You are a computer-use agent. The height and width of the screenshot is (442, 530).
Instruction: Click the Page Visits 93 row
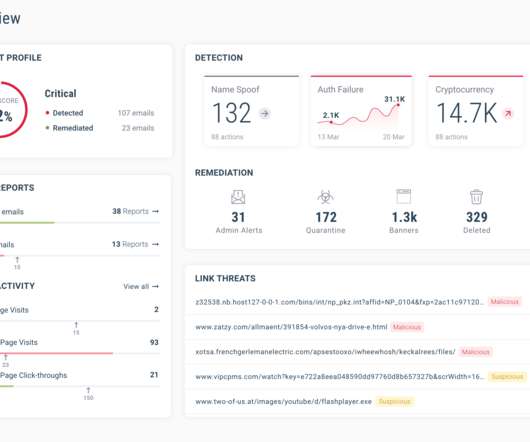[79, 342]
